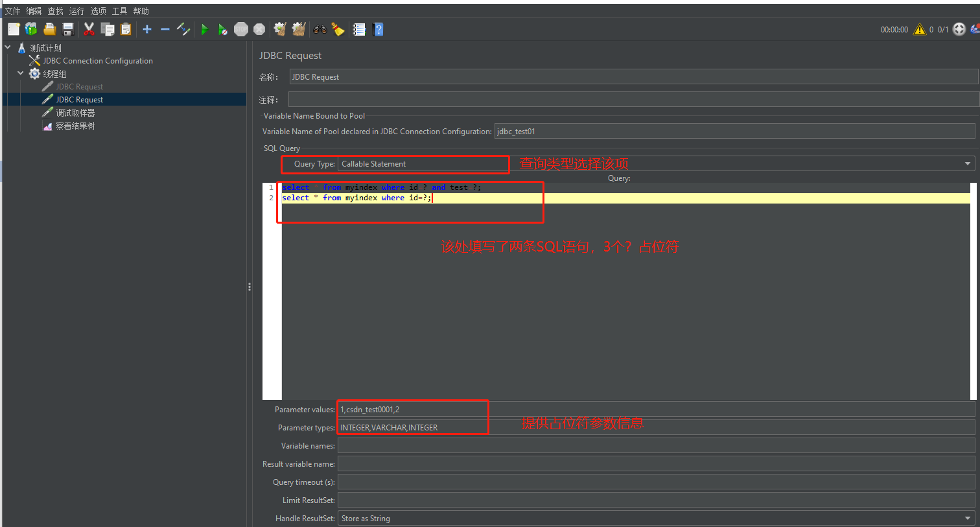980x527 pixels.
Task: Open the 选项 menu
Action: coord(98,10)
